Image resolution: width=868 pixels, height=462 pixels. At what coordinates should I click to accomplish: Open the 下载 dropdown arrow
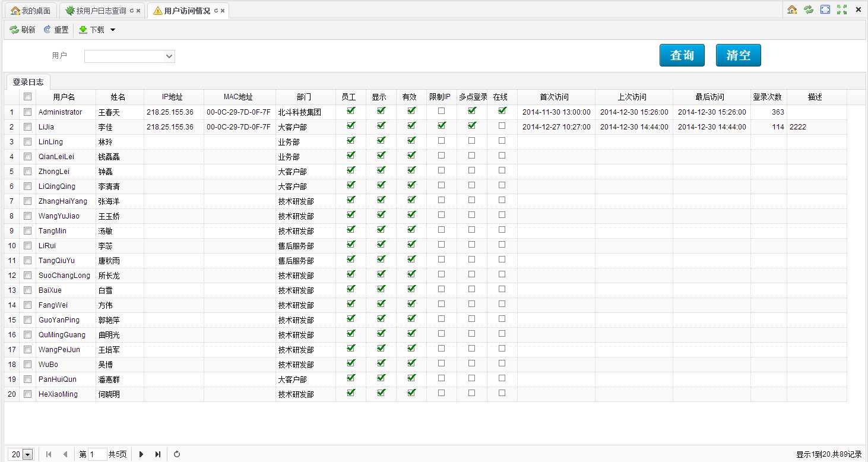pos(113,30)
